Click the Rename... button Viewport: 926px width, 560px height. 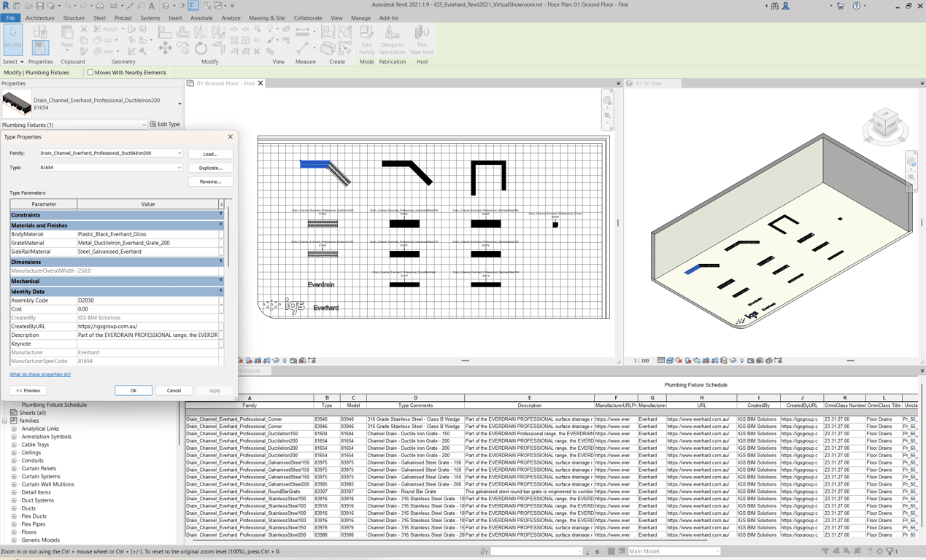210,182
